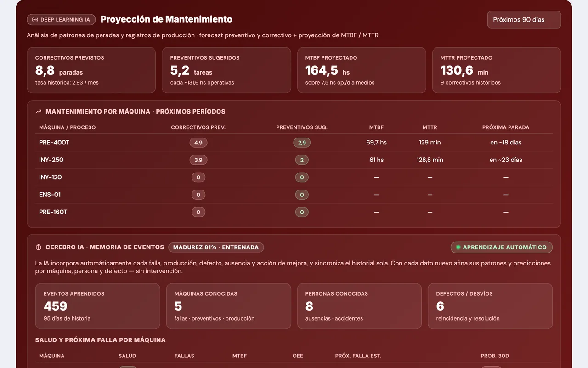Viewport: 588px width, 368px height.
Task: Click the 4,9 correctivos pill for PRE-400T
Action: pos(198,143)
